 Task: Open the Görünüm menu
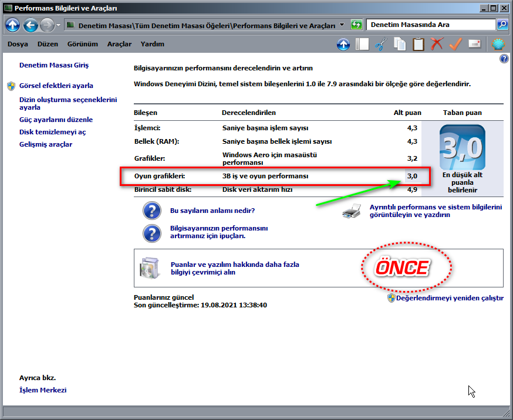coord(82,44)
